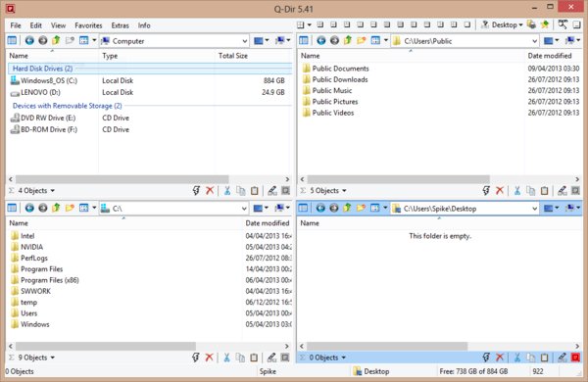The width and height of the screenshot is (588, 382).
Task: Click the Computer pane horizontal scrollbar
Action: pos(122,179)
